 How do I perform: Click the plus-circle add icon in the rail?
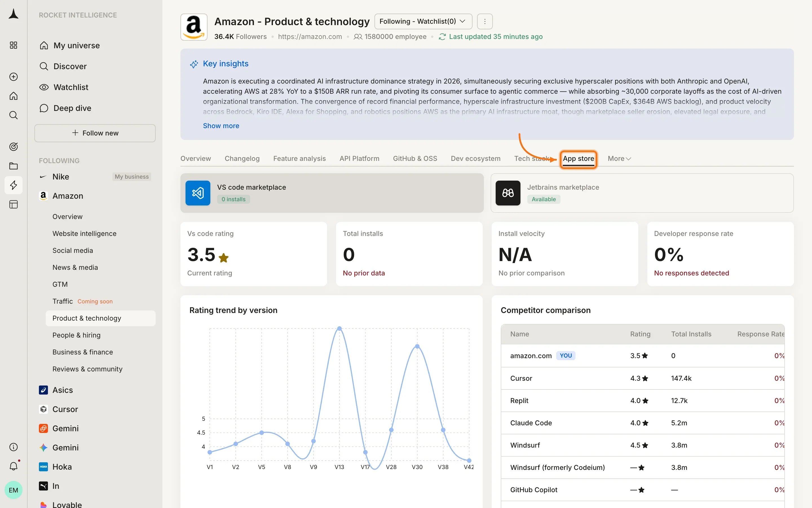coord(14,76)
